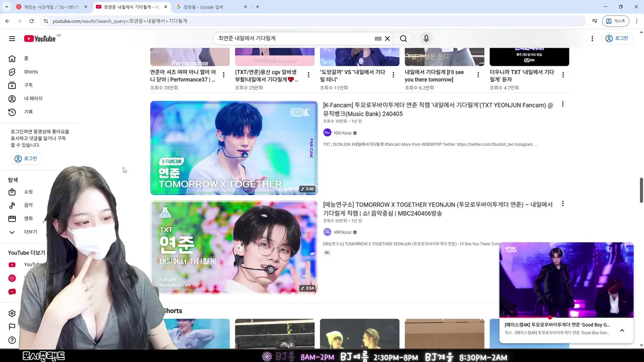Screen dimensions: 644x362
Task: Open K-Fancam 투모로우바이투게더 연준 직캠 title
Action: point(438,110)
